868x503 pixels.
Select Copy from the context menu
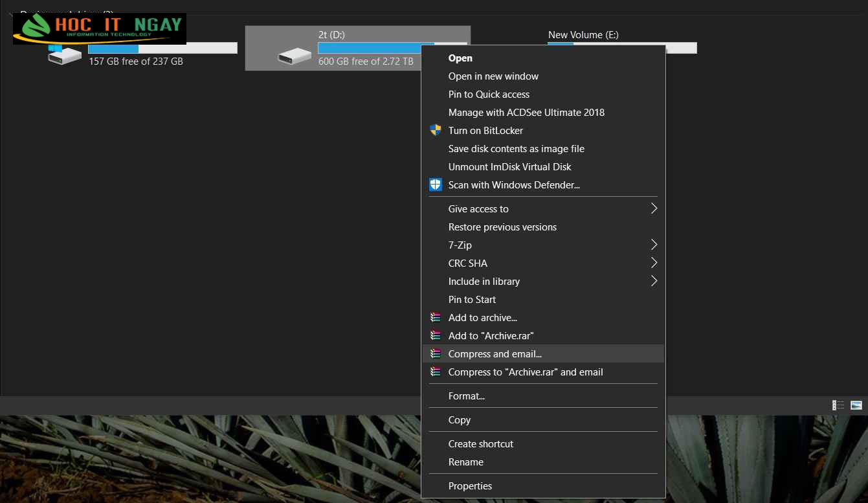tap(543, 420)
